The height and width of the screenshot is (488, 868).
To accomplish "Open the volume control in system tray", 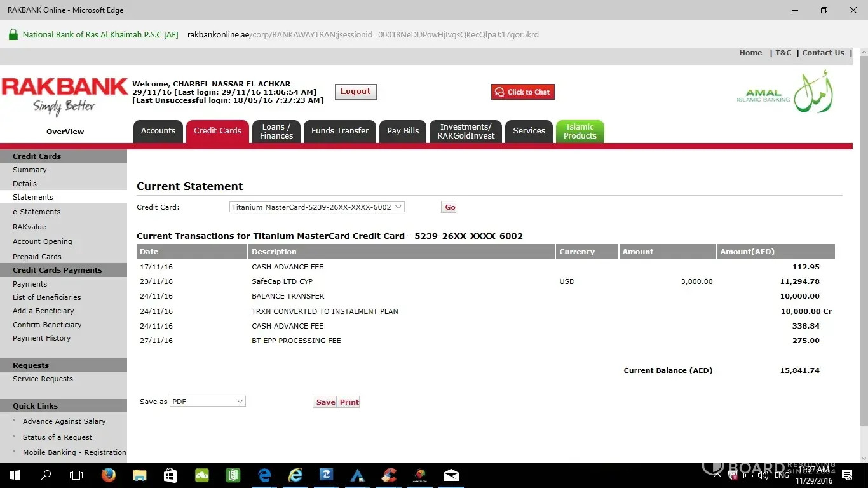I will (762, 475).
